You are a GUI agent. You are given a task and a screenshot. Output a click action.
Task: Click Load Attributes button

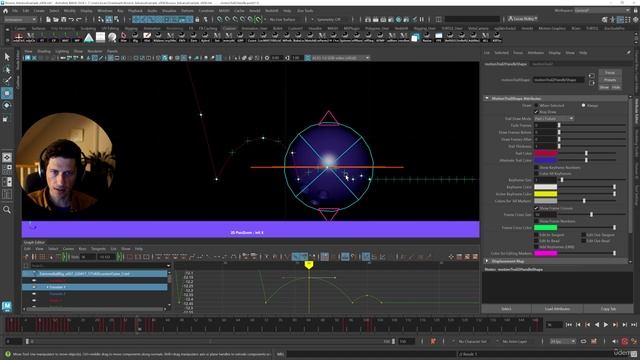tap(557, 309)
